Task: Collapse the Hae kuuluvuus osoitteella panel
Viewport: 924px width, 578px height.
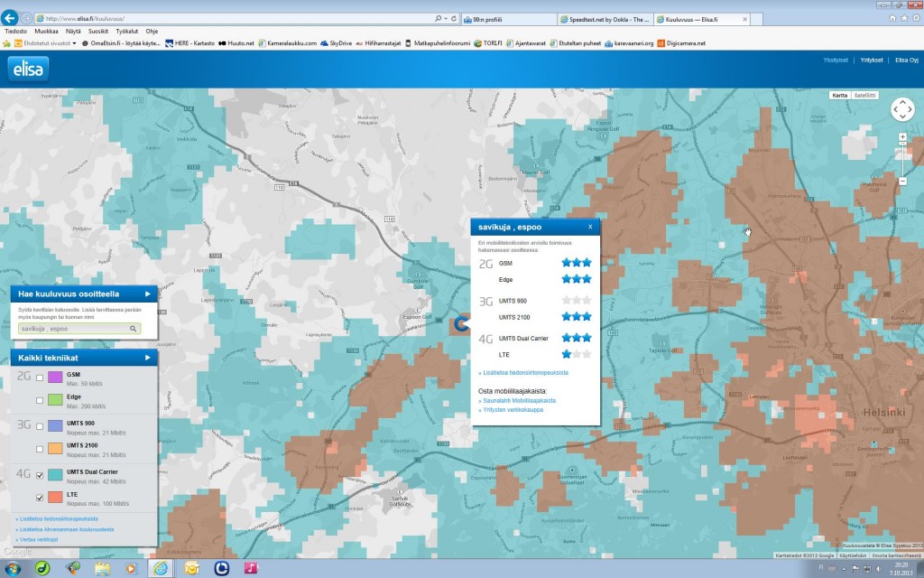Action: pyautogui.click(x=147, y=294)
